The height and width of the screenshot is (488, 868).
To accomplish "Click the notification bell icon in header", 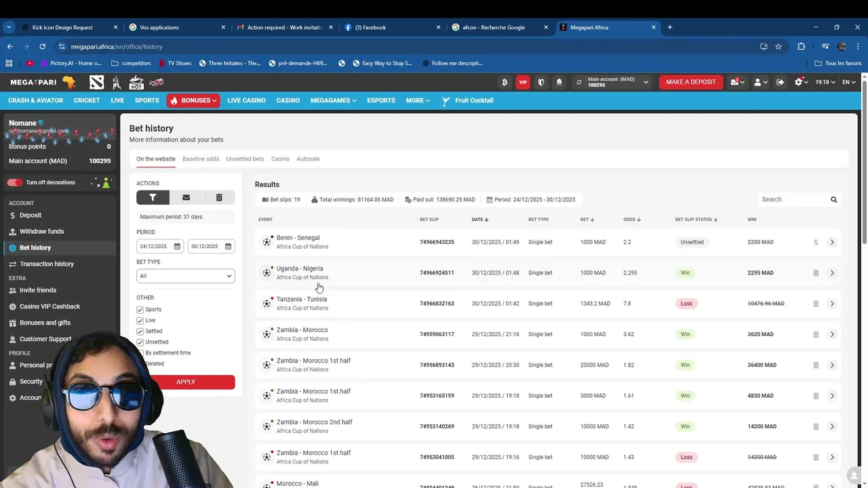I will pyautogui.click(x=559, y=82).
